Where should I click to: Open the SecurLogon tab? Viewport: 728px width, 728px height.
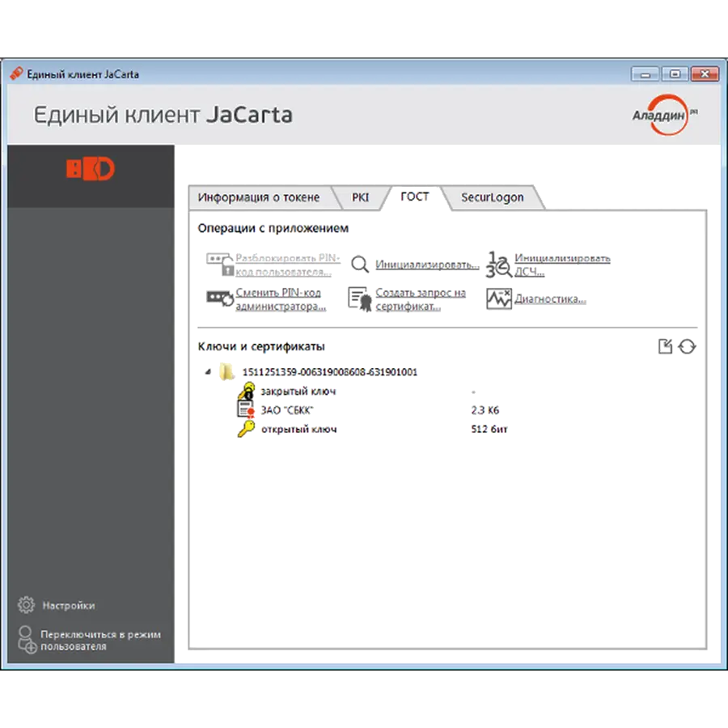[492, 197]
